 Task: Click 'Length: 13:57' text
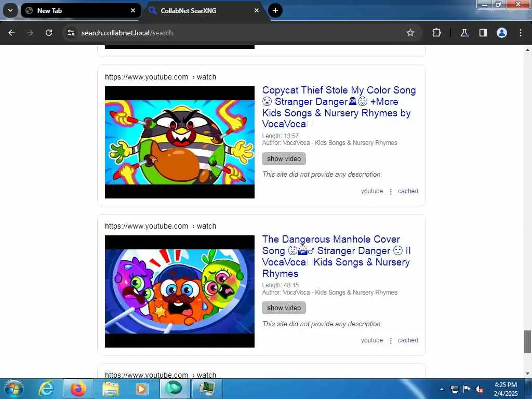pos(280,136)
